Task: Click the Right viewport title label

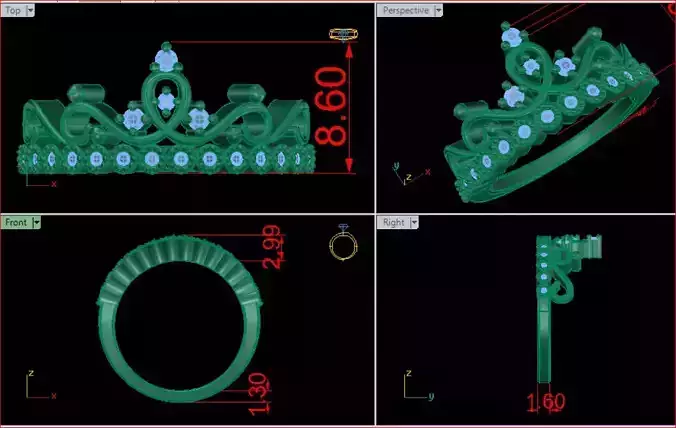Action: click(x=394, y=222)
